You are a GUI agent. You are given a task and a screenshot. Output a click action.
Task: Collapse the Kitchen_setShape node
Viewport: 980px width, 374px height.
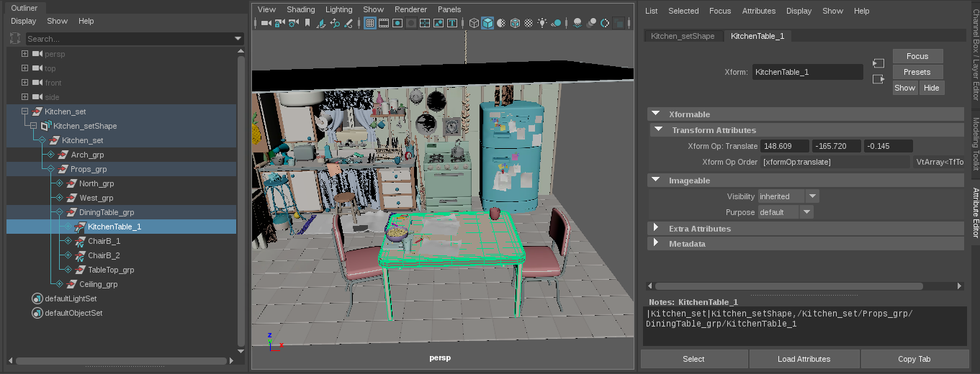click(34, 126)
